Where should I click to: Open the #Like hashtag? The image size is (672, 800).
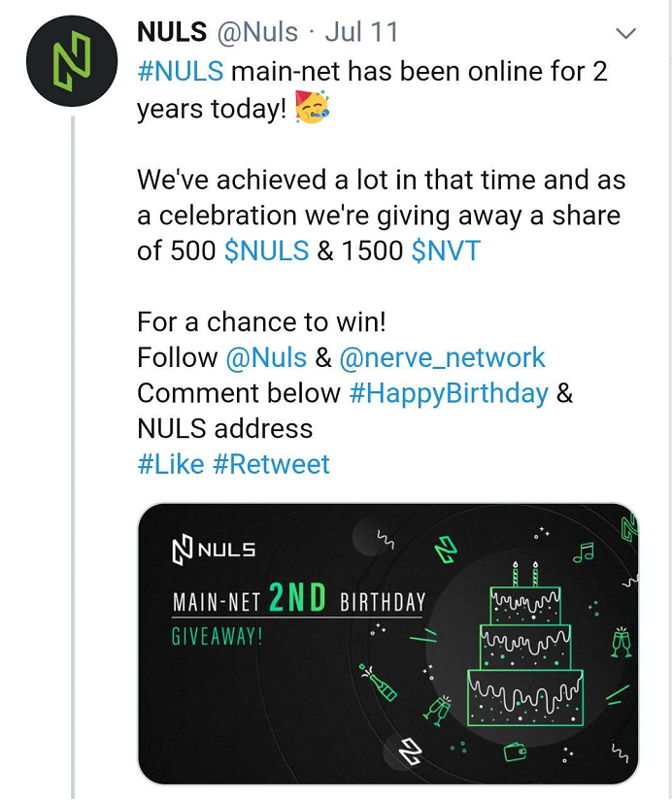[x=171, y=464]
